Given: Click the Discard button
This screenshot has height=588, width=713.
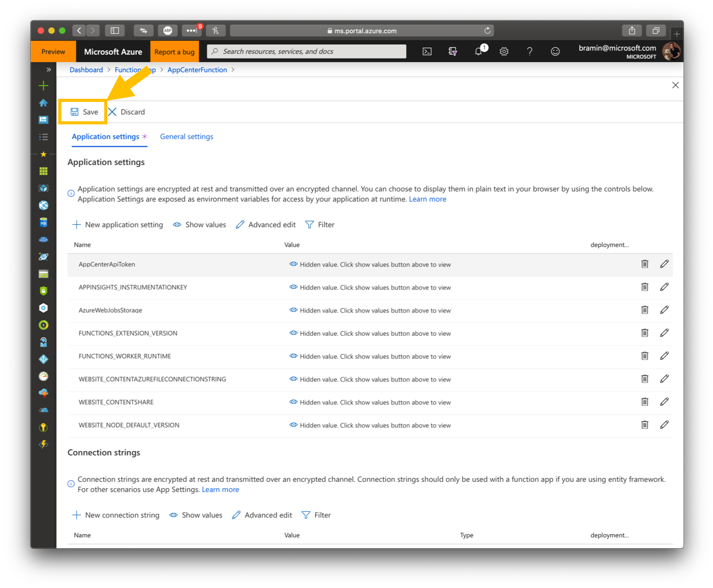Looking at the screenshot, I should [126, 112].
